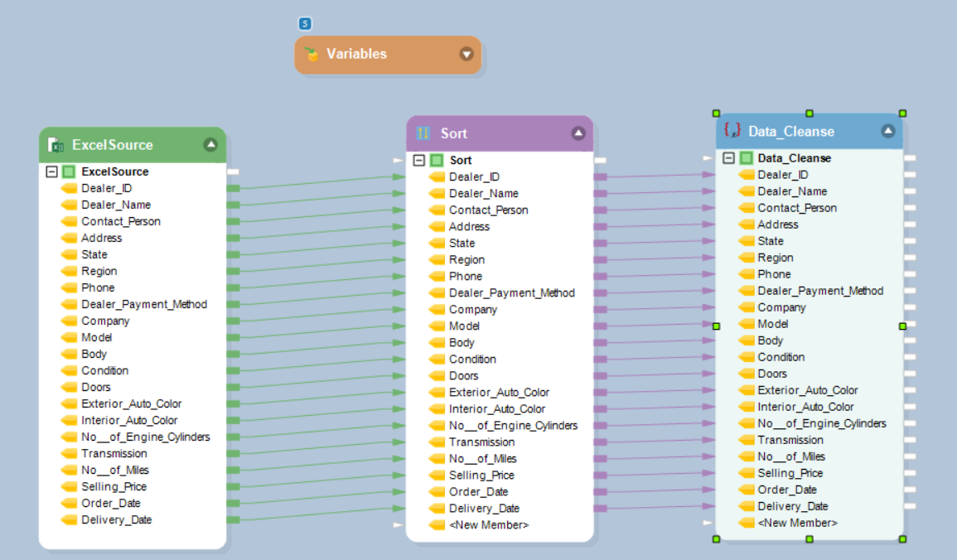This screenshot has width=957, height=560.
Task: Click <New Member> in the Sort object
Action: [x=488, y=525]
